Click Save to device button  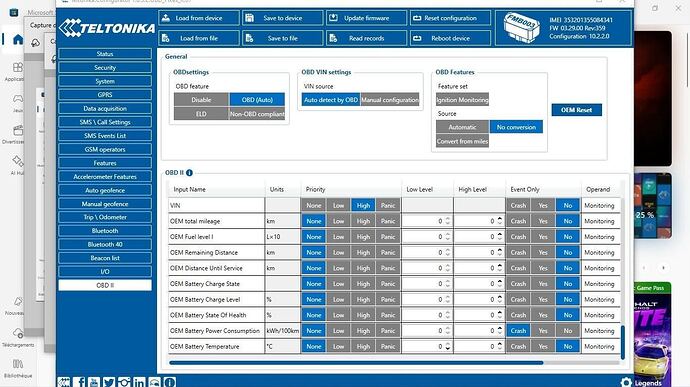click(x=283, y=18)
